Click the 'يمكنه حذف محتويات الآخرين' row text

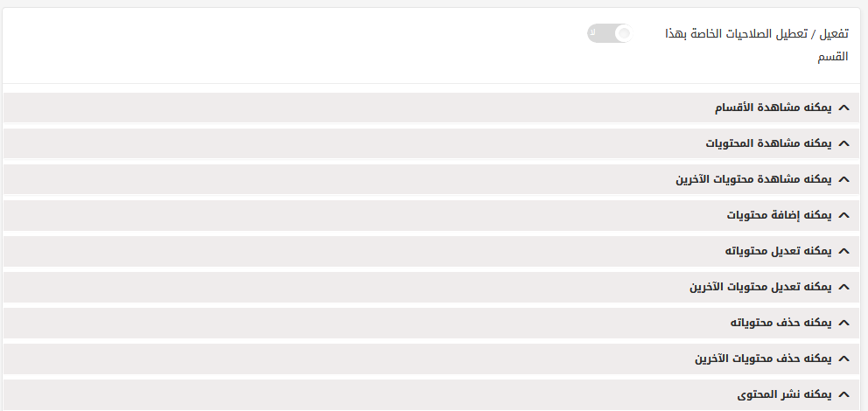pos(763,359)
